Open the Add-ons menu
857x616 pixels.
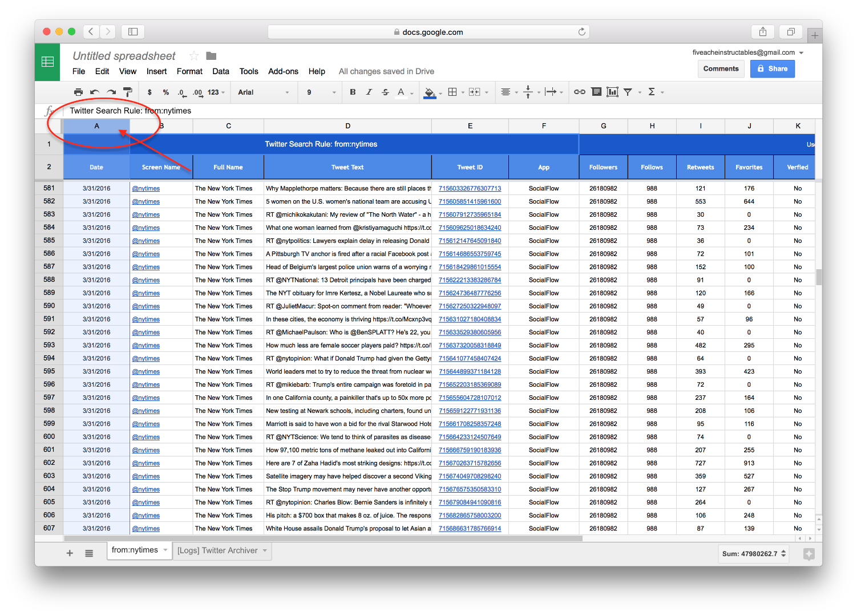coord(283,71)
